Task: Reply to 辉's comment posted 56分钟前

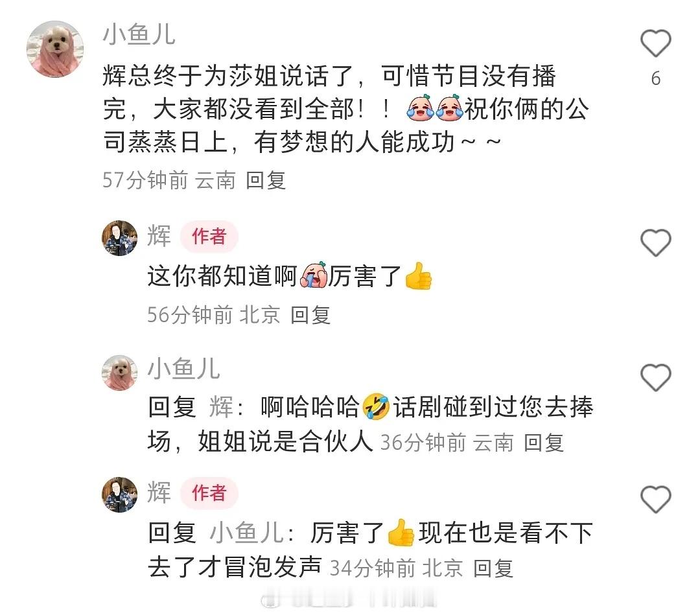Action: coord(310,315)
